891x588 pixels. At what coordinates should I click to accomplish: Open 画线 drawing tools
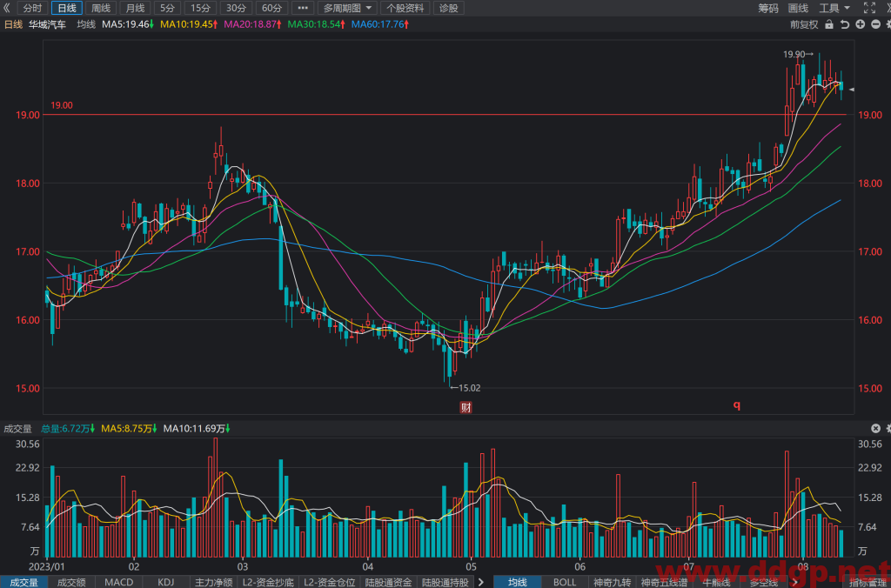(x=799, y=8)
